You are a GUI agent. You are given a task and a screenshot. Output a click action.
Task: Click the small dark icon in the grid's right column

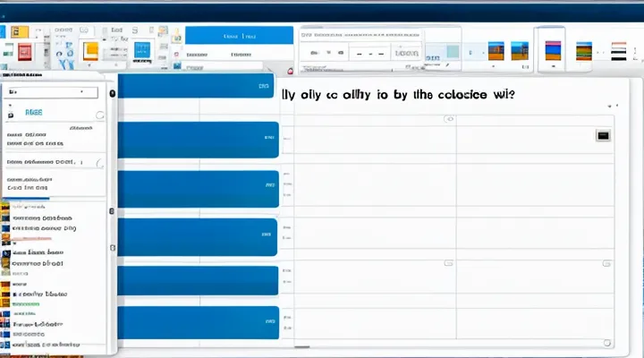602,135
